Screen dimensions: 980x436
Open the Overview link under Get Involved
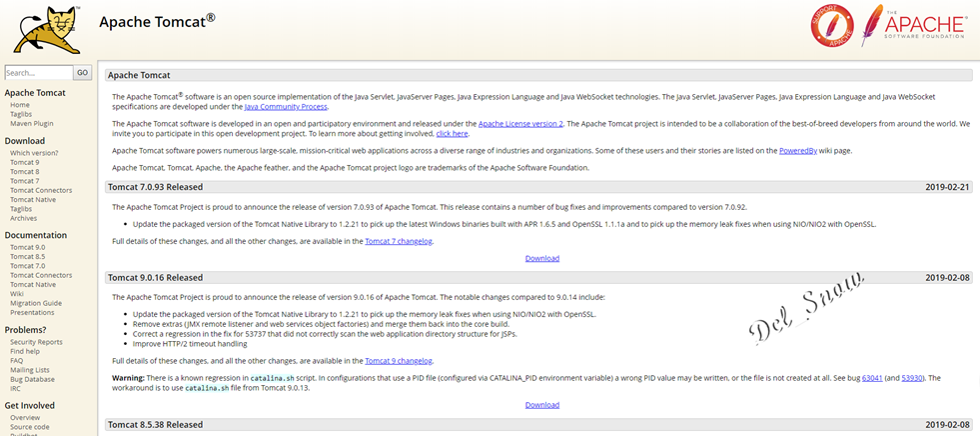click(x=25, y=418)
